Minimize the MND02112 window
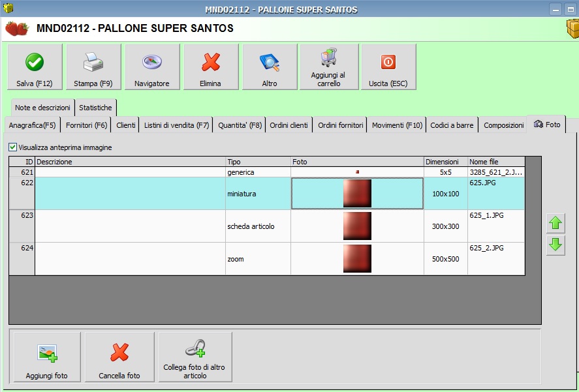This screenshot has width=579, height=392. pyautogui.click(x=556, y=9)
